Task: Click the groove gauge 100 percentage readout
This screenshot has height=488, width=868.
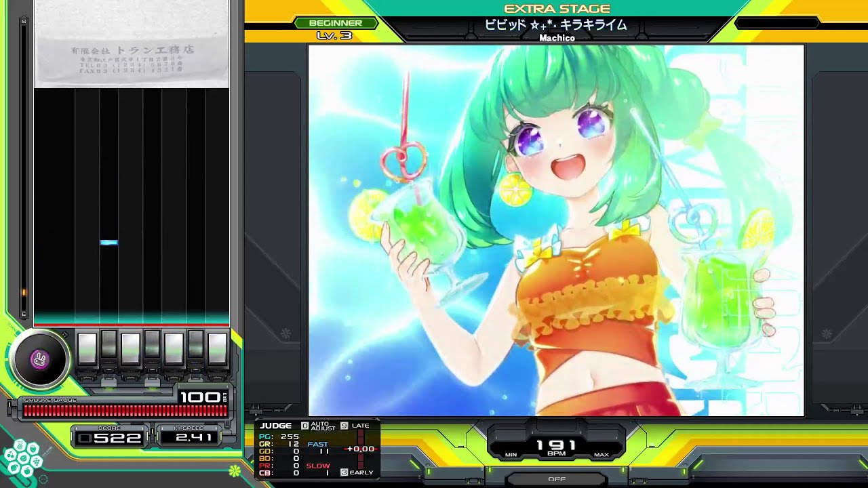Action: (x=200, y=397)
